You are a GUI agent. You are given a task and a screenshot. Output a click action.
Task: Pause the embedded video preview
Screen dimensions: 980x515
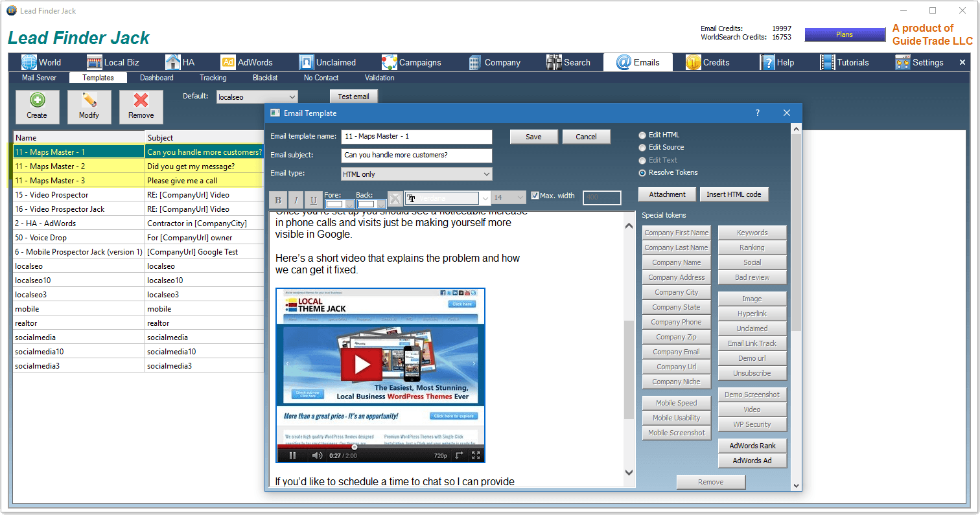coord(292,455)
